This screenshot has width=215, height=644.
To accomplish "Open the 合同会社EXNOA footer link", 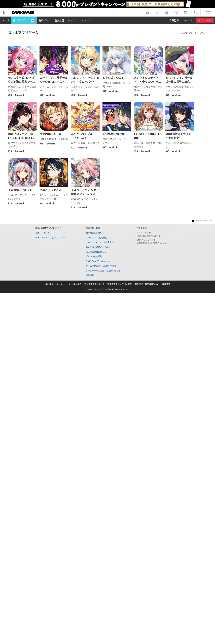I will (94, 233).
